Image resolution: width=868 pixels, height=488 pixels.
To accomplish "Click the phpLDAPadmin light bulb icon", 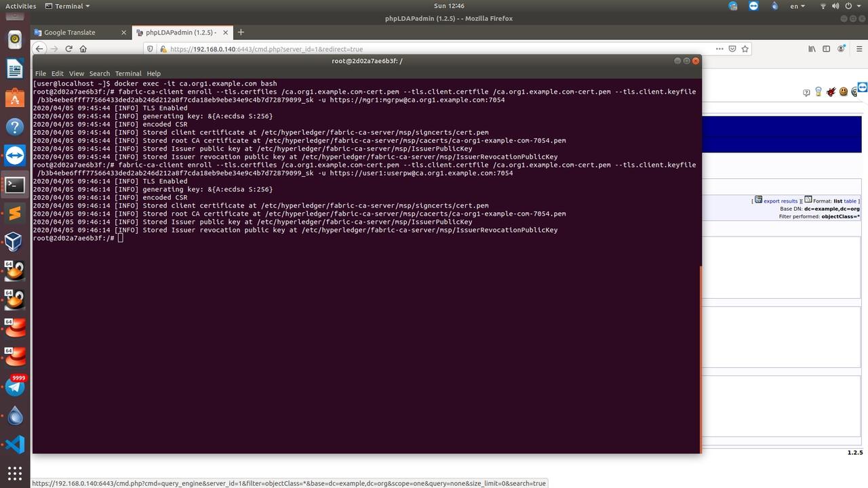I will click(x=818, y=92).
